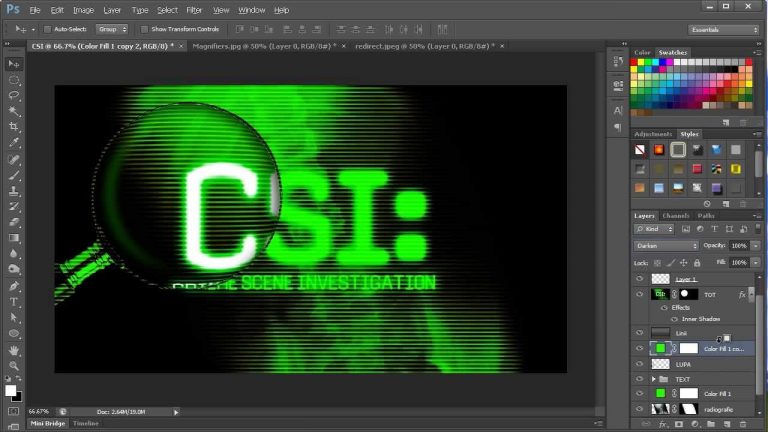Add a layer mask
The height and width of the screenshot is (432, 768).
point(679,424)
